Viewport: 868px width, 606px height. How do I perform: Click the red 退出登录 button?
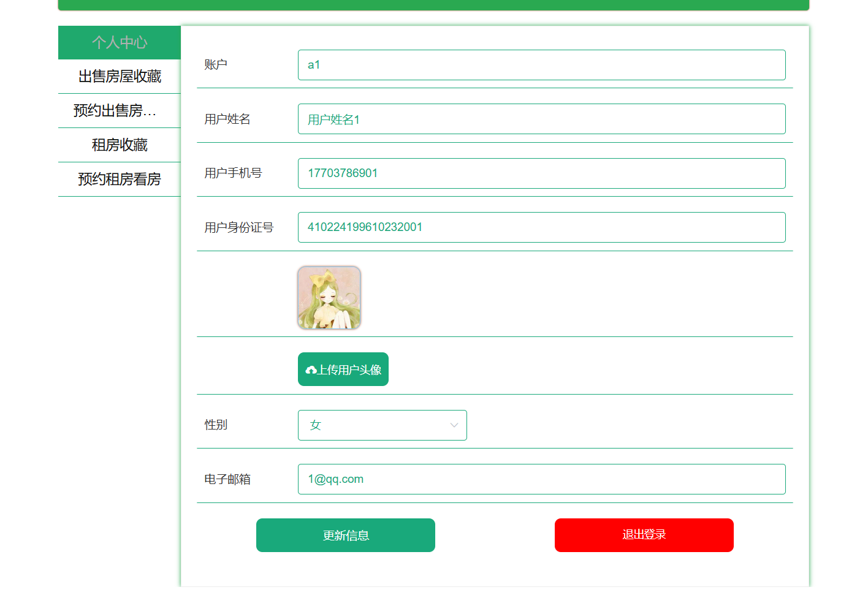click(x=644, y=535)
